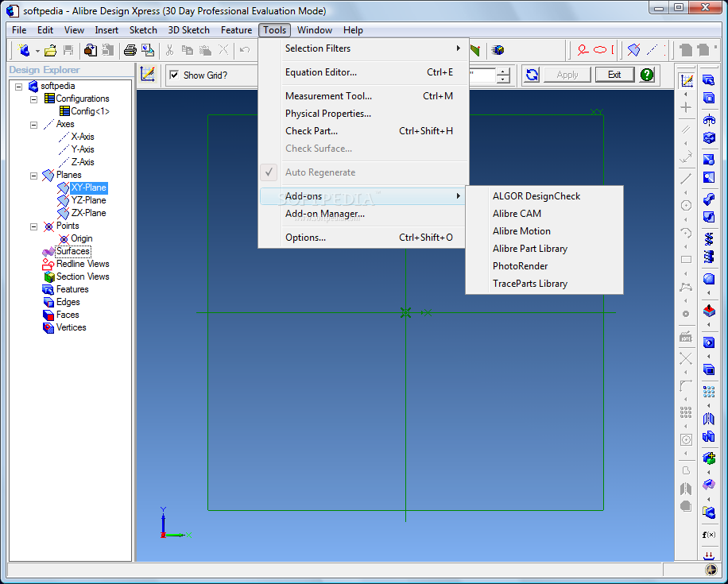Click the Loft Cut feature icon
728x584 pixels.
click(x=708, y=177)
